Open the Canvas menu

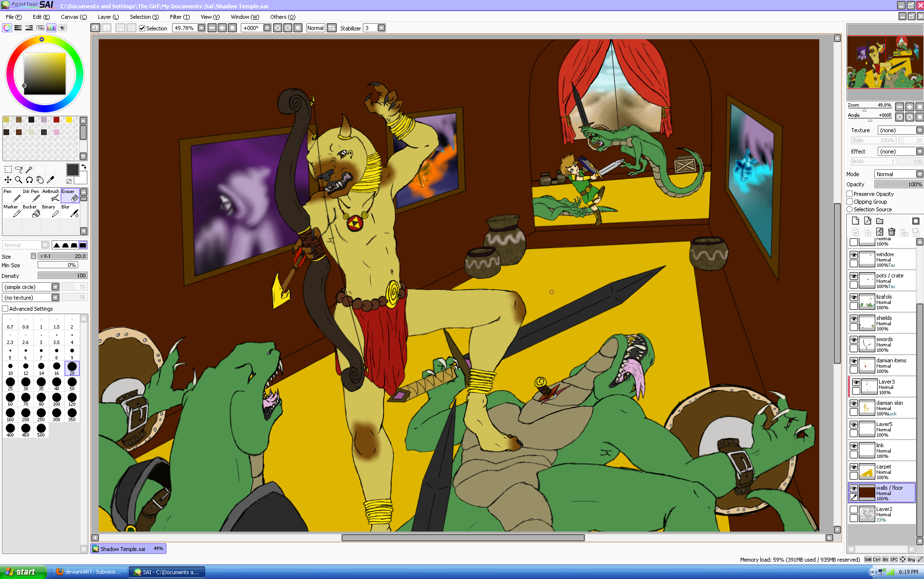click(x=74, y=17)
